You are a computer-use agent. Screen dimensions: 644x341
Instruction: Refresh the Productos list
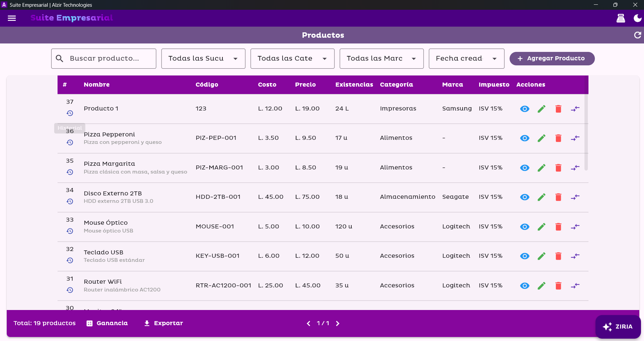637,35
